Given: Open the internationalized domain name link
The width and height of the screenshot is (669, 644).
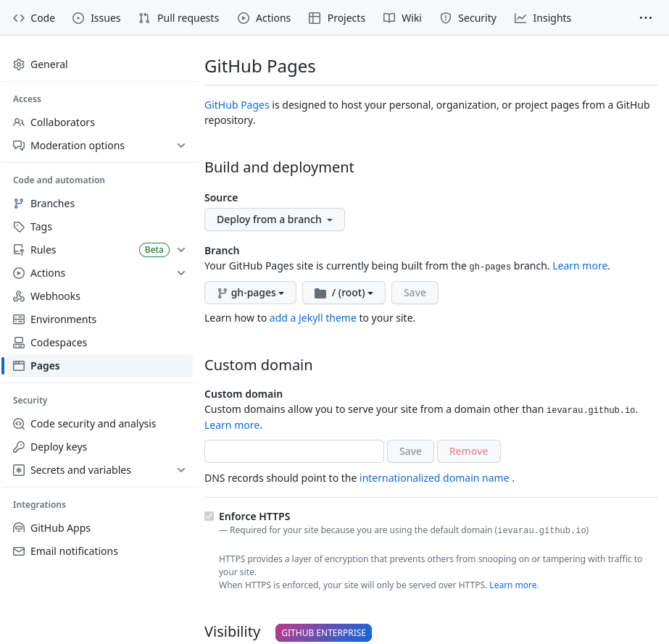Looking at the screenshot, I should coord(434,478).
